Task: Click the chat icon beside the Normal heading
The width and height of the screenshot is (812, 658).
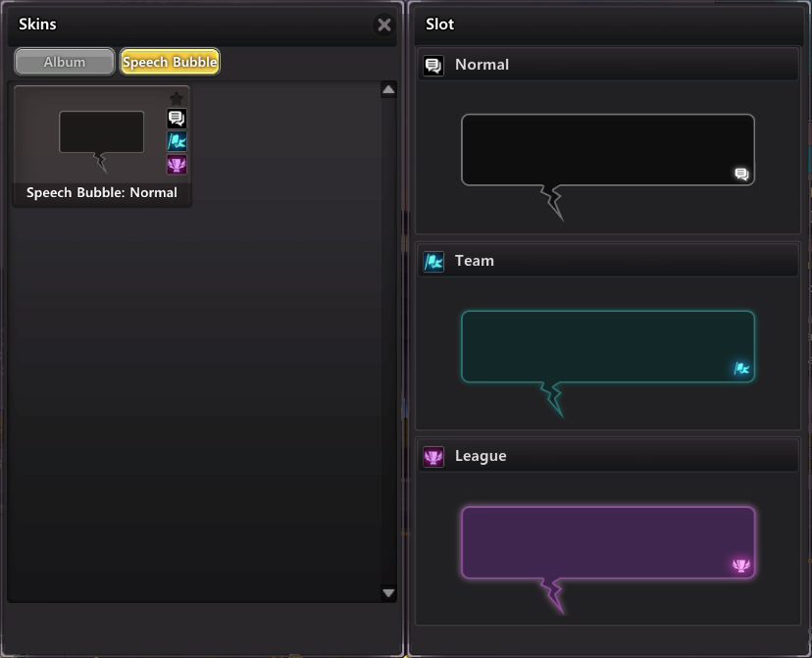Action: (x=433, y=66)
